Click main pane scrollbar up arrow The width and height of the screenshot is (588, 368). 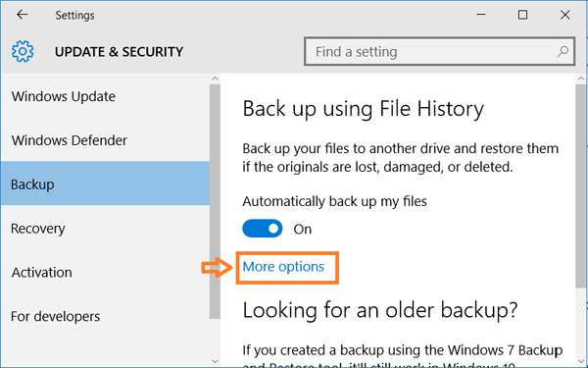click(581, 79)
